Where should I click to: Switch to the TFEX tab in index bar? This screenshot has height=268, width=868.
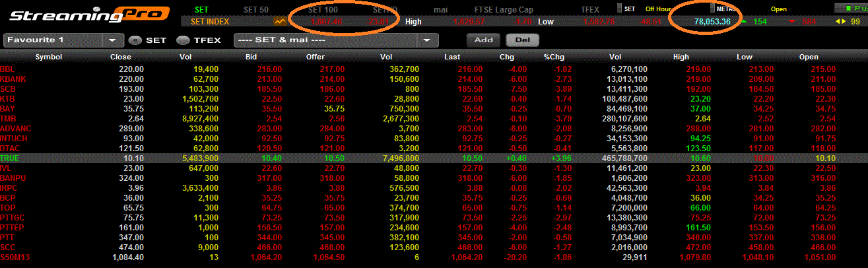coord(590,9)
